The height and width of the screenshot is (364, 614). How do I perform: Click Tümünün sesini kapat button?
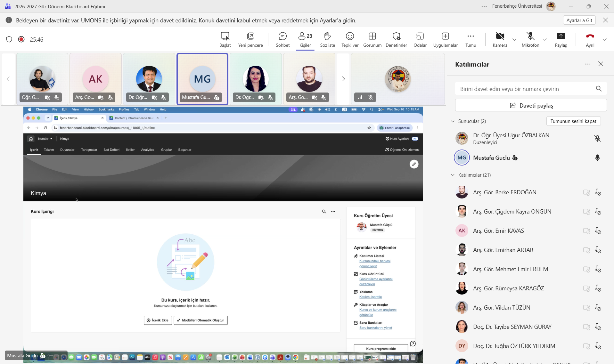click(x=573, y=121)
